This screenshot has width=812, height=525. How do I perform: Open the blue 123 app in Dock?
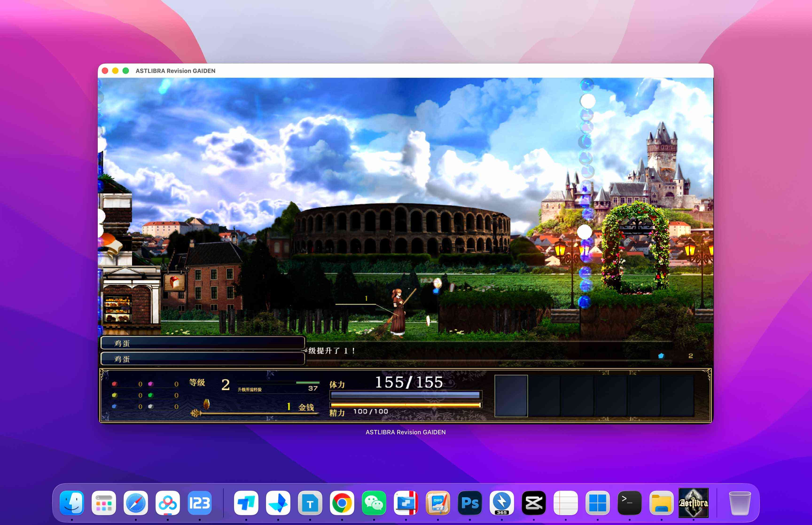point(199,503)
